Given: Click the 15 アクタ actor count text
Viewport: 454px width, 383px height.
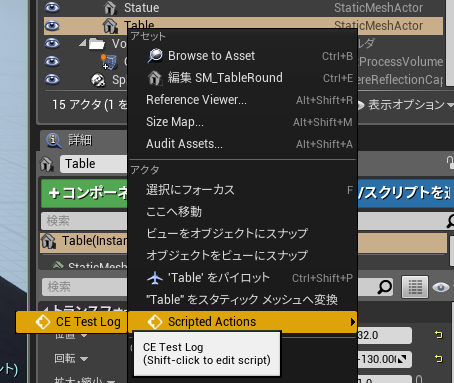Looking at the screenshot, I should tap(89, 105).
